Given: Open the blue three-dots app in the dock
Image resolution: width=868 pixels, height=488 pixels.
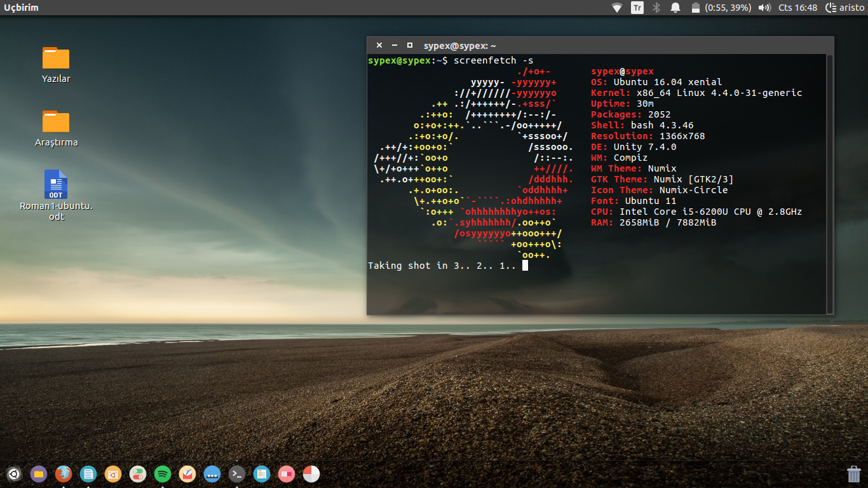Looking at the screenshot, I should [212, 474].
